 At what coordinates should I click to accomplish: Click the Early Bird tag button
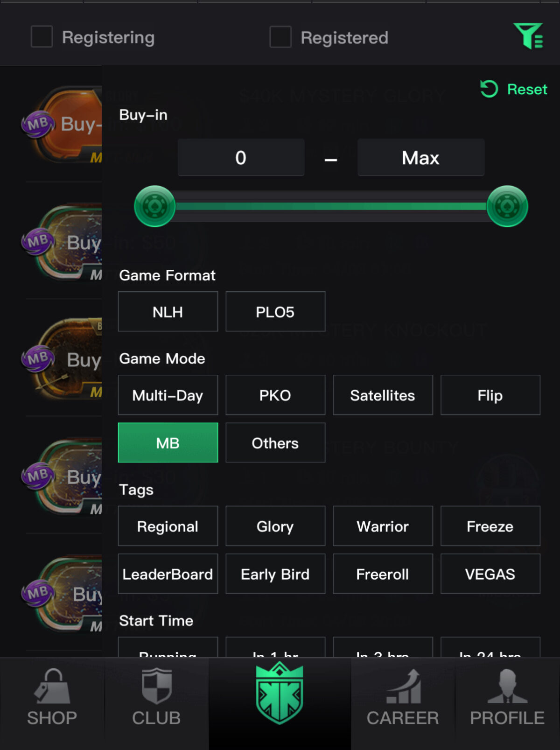point(275,574)
